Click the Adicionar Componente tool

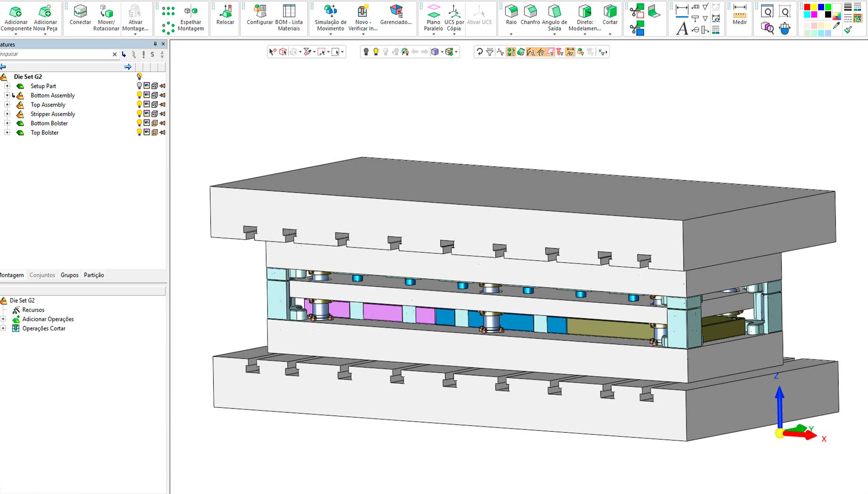pyautogui.click(x=16, y=17)
